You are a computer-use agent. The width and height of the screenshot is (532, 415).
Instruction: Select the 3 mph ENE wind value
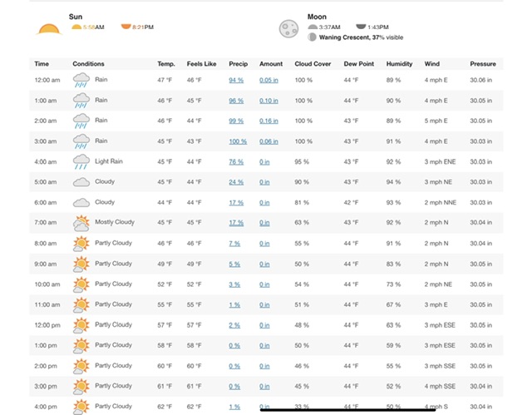[x=440, y=162]
